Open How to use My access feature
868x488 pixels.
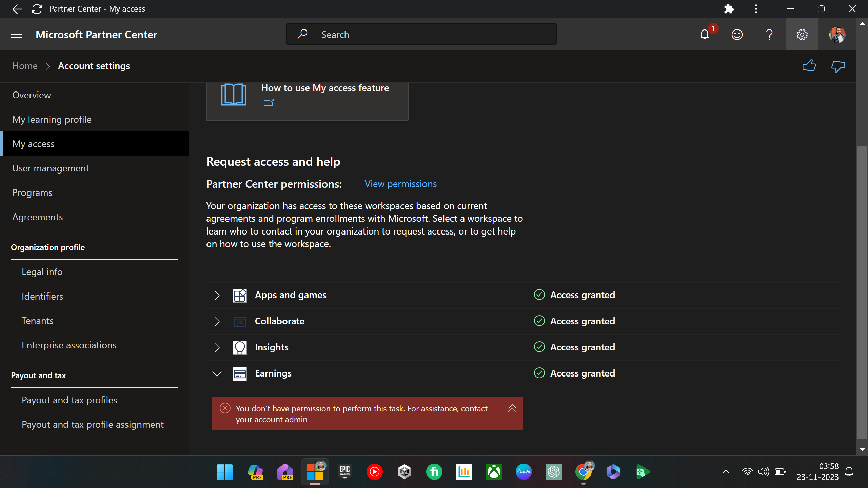click(x=325, y=88)
